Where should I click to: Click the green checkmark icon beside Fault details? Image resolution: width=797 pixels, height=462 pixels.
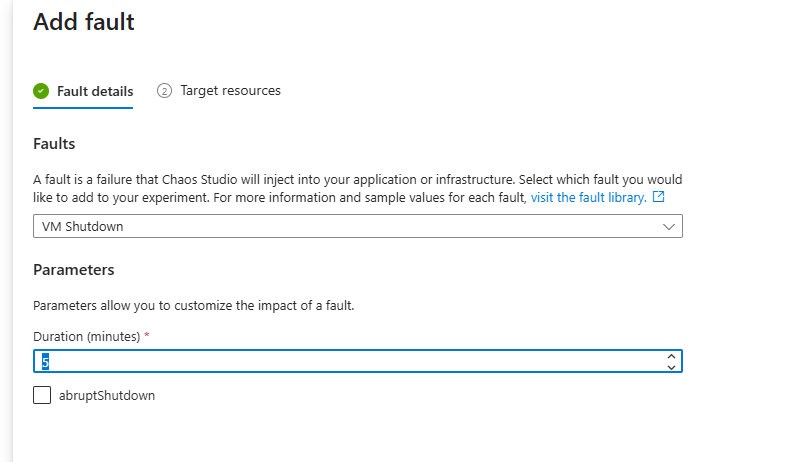(x=41, y=91)
